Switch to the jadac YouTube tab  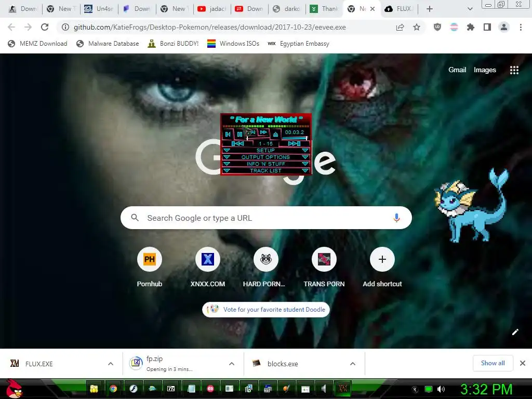[x=212, y=9]
